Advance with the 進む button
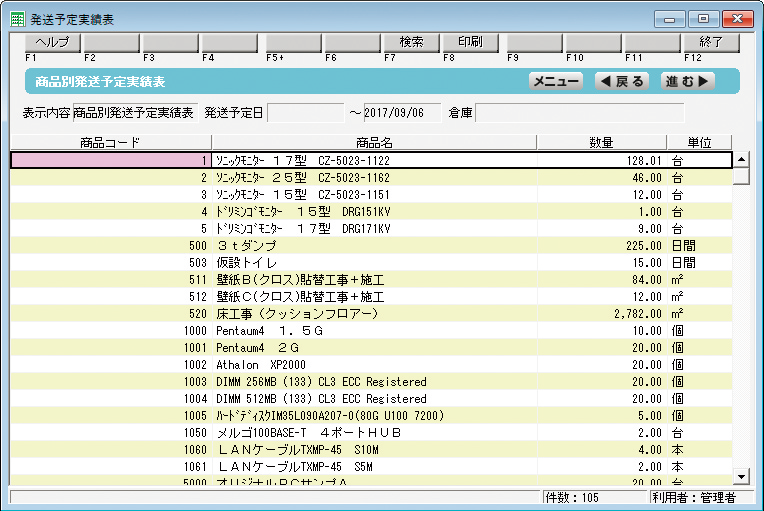This screenshot has height=511, width=764. [x=688, y=81]
